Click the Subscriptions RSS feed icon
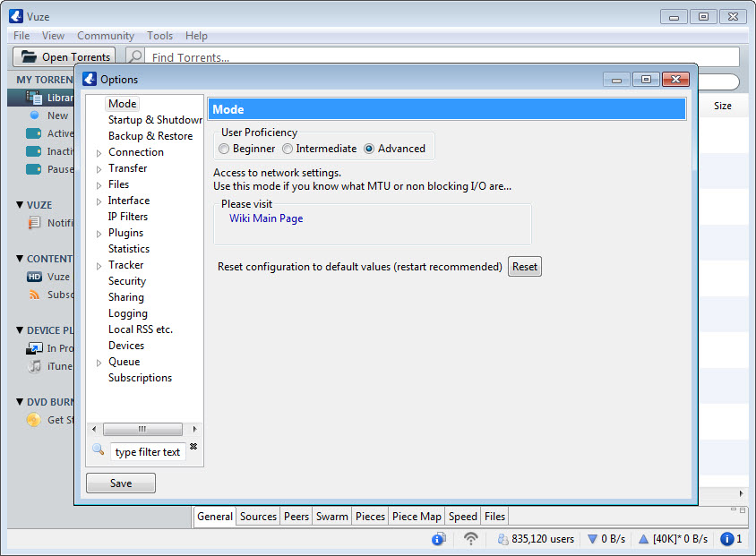The width and height of the screenshot is (756, 556). tap(34, 295)
